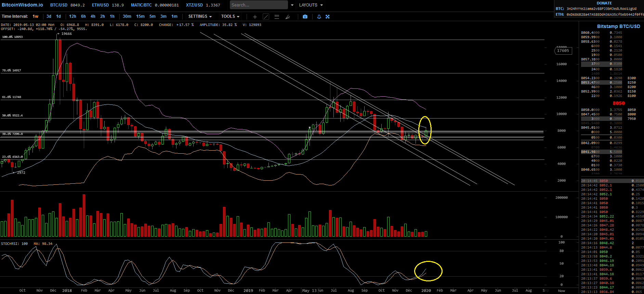Switch time interval to 1w
The image size is (644, 294).
(36, 16)
